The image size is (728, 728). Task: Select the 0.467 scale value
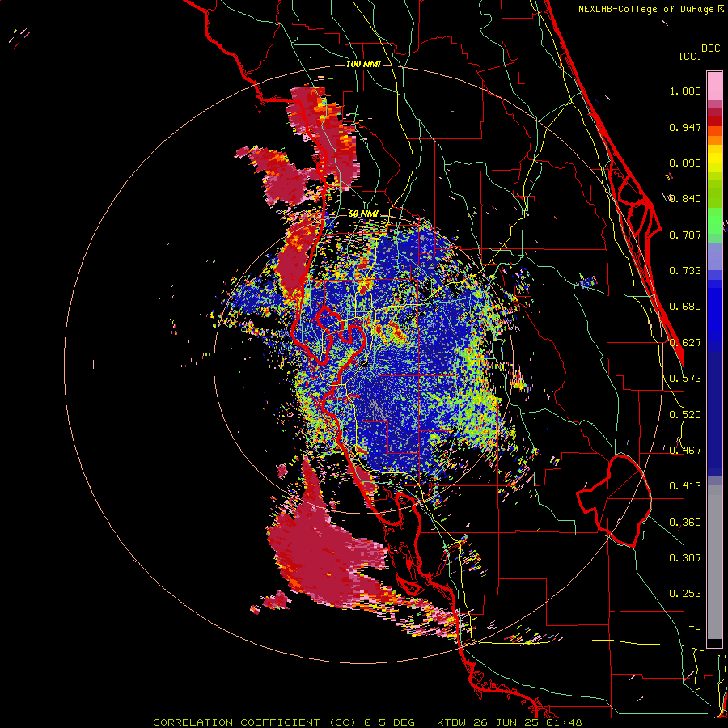[685, 451]
